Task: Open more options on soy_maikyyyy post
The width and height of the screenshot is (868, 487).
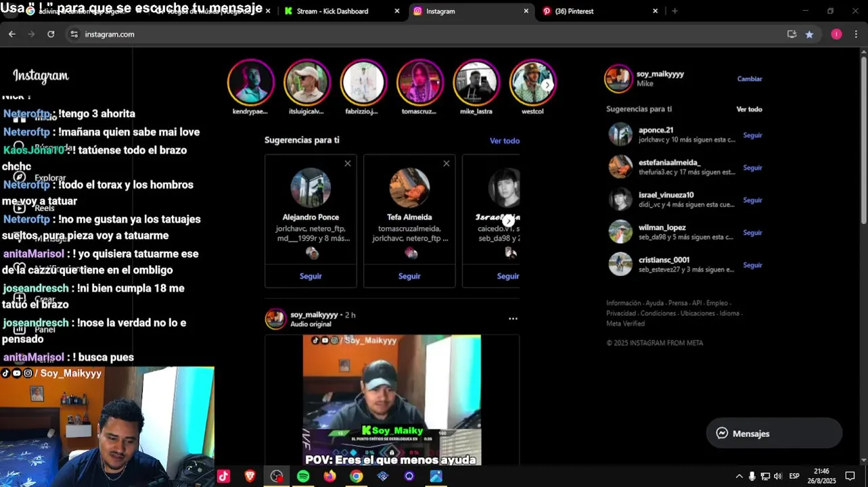Action: click(513, 319)
